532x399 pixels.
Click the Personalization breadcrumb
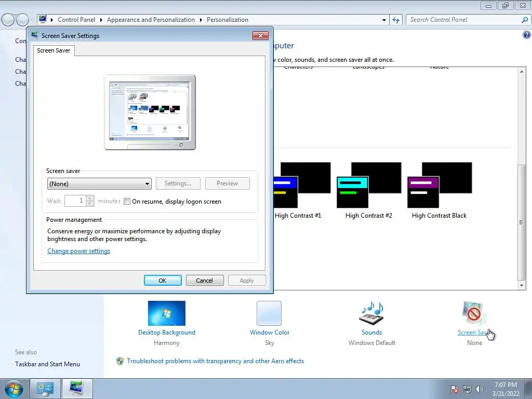click(228, 20)
